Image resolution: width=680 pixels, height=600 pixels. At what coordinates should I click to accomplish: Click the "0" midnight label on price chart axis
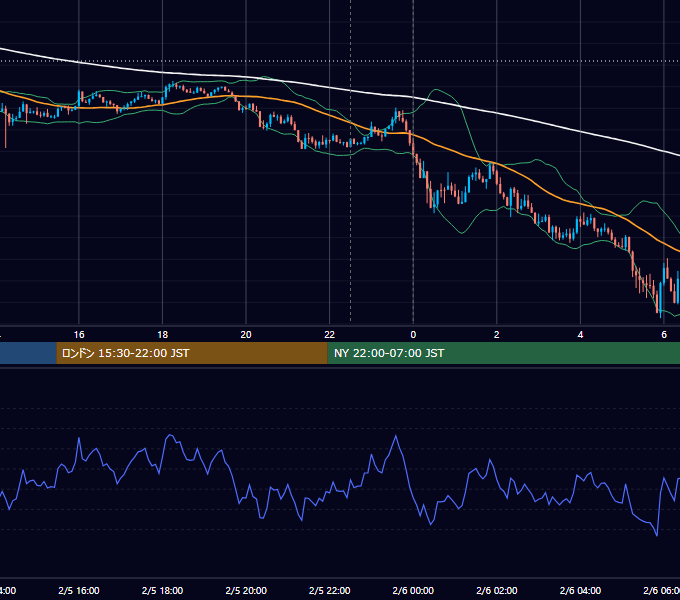[x=413, y=335]
